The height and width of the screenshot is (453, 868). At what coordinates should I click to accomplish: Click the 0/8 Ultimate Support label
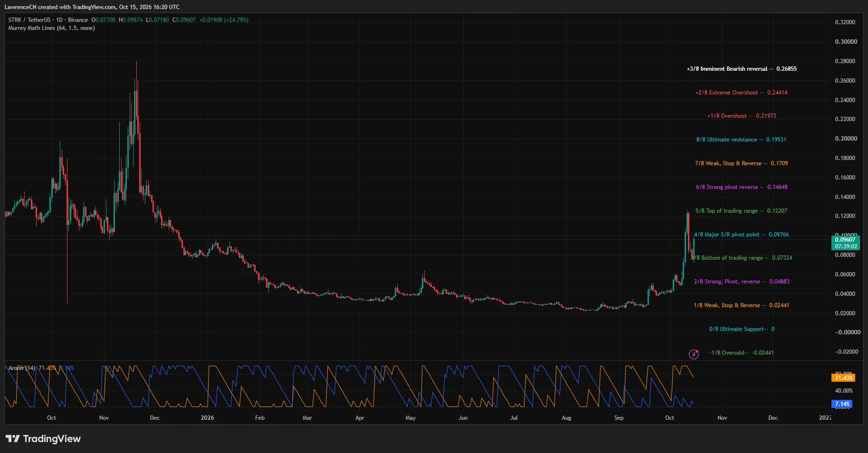[742, 329]
